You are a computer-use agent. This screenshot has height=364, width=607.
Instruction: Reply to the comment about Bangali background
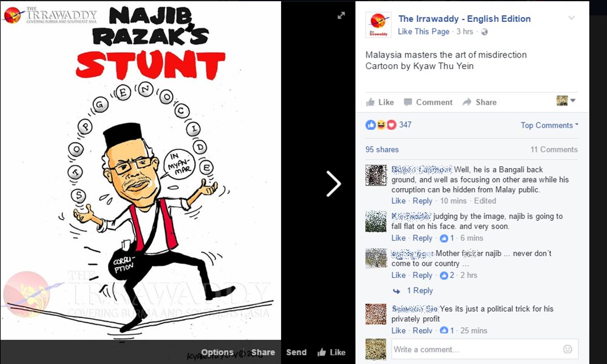(x=422, y=201)
